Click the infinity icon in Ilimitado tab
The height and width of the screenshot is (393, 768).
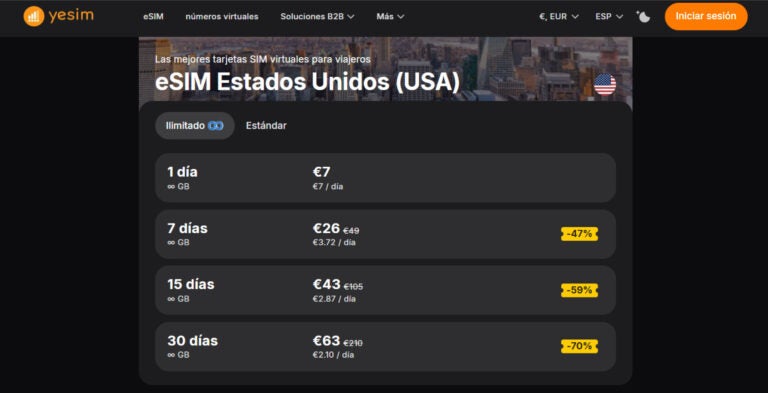[216, 125]
